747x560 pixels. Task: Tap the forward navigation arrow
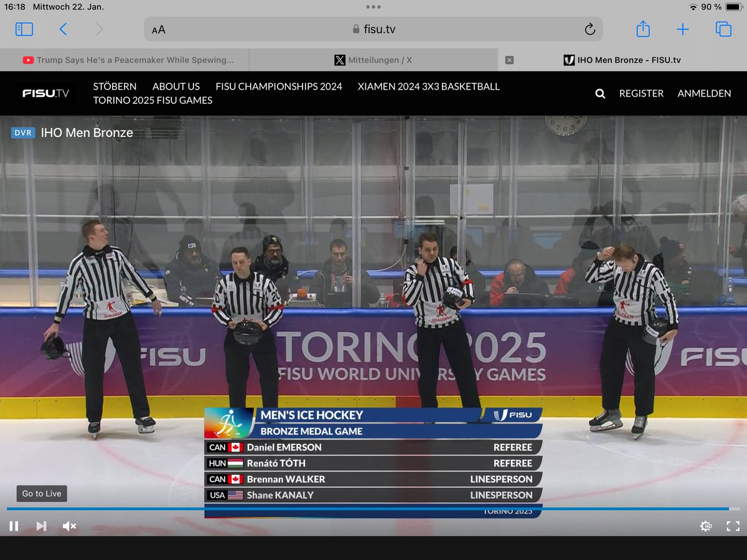[99, 29]
